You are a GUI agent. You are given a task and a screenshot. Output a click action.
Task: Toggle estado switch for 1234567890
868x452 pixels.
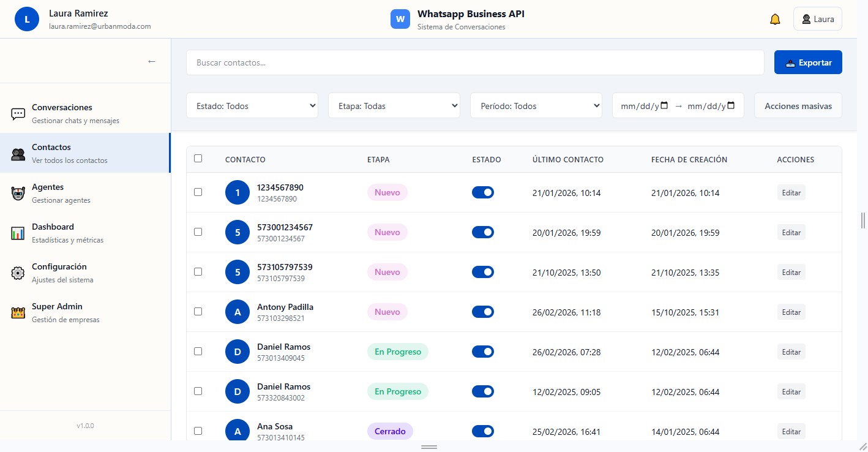483,192
